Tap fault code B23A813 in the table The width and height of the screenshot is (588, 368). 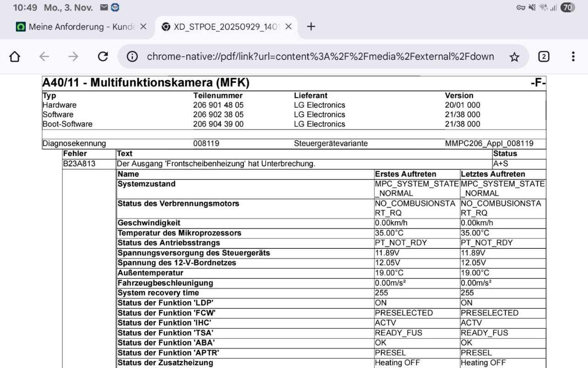pos(79,164)
